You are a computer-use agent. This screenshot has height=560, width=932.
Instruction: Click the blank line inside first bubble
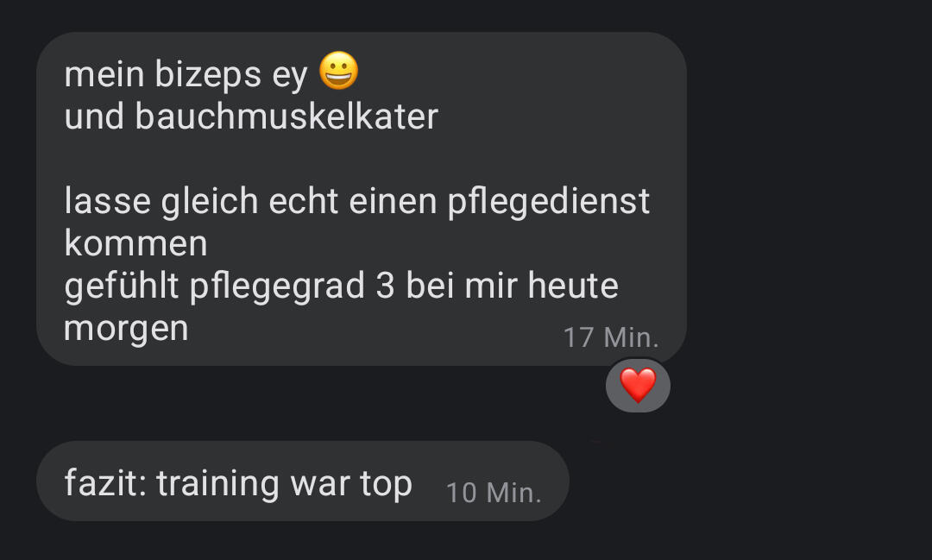(x=362, y=158)
